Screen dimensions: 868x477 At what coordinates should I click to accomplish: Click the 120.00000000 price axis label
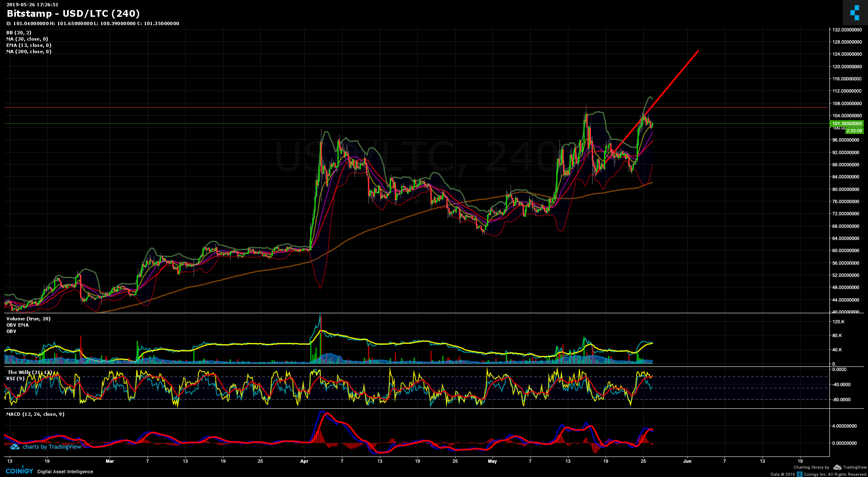847,67
